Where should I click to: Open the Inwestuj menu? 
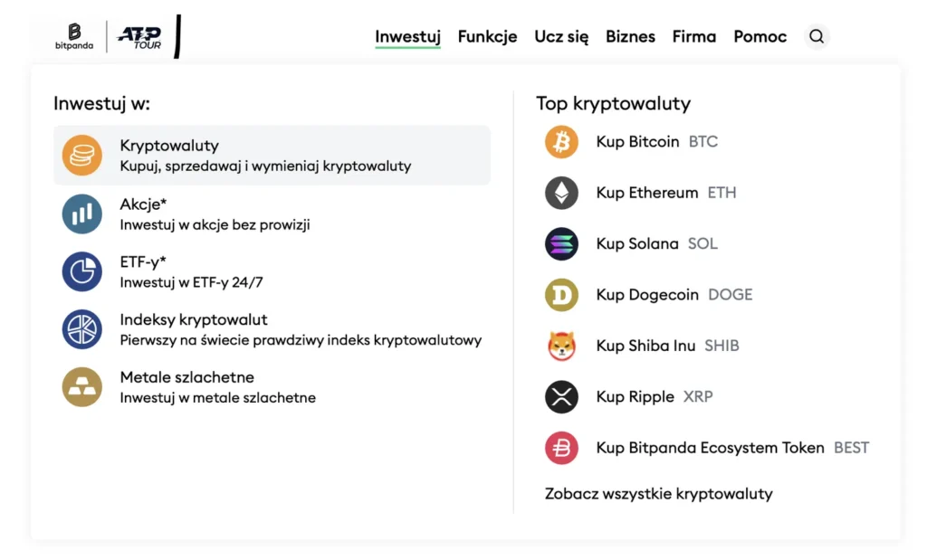407,37
